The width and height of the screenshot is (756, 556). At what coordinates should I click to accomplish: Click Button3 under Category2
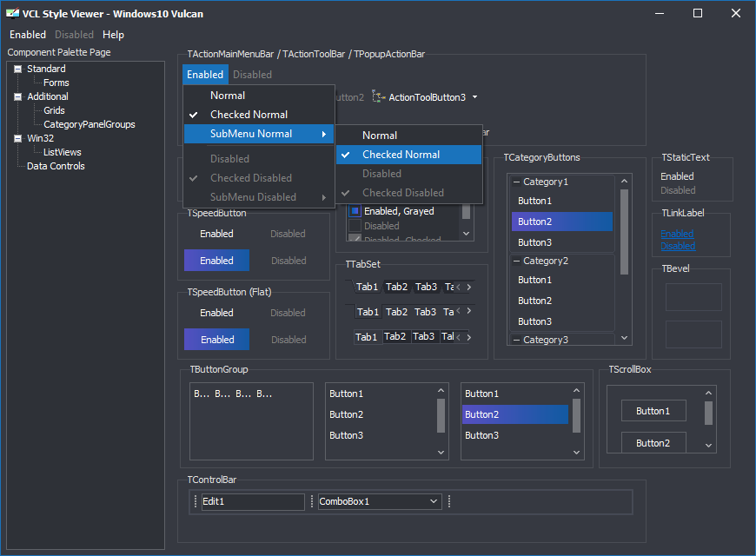[562, 321]
